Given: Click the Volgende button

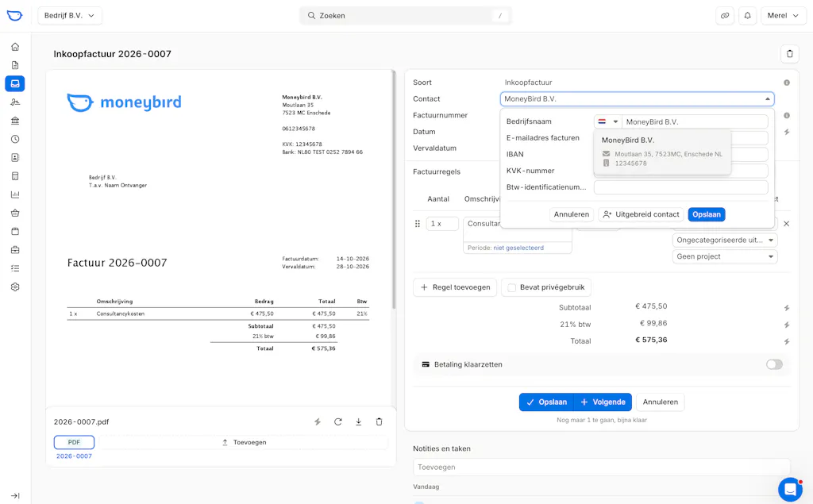Looking at the screenshot, I should coord(603,402).
